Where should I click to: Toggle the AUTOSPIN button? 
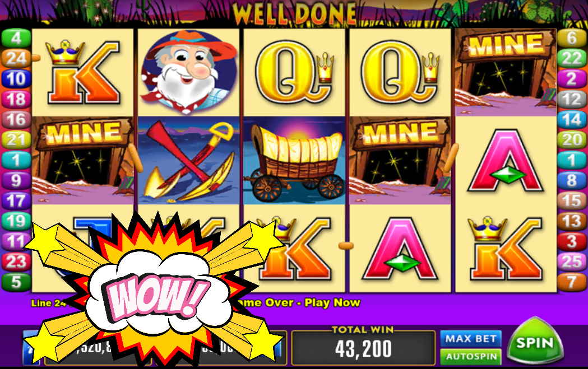[x=471, y=356]
